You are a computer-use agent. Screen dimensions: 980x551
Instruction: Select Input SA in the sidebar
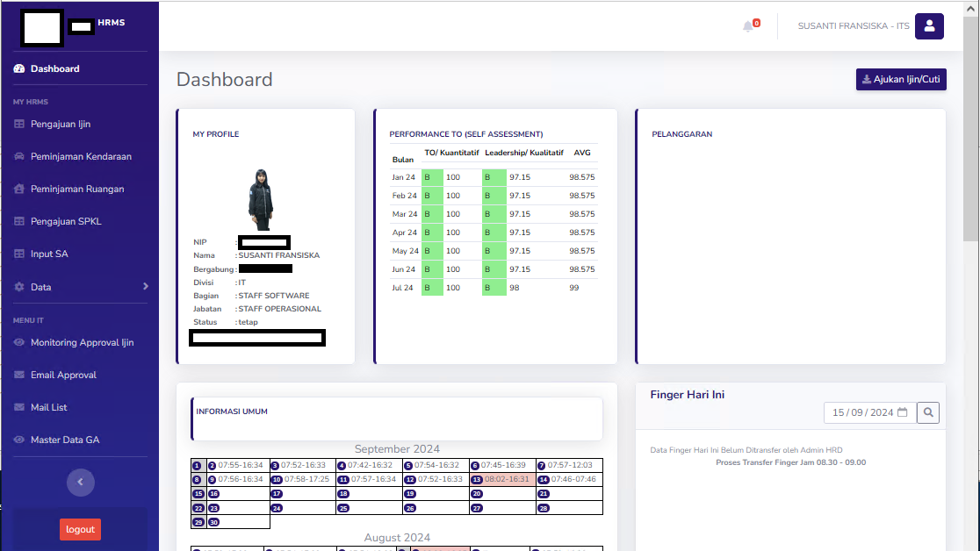click(x=49, y=254)
